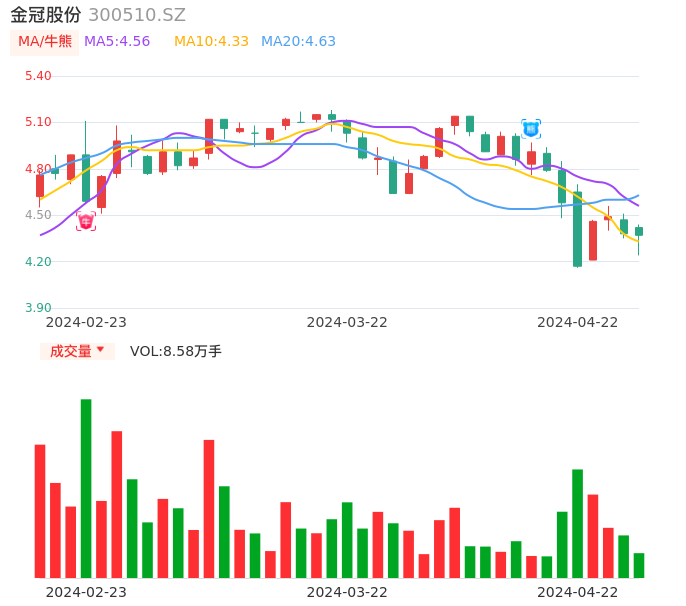Select the 2024-03-22 date label on price chart
Image resolution: width=686 pixels, height=606 pixels.
coord(347,322)
